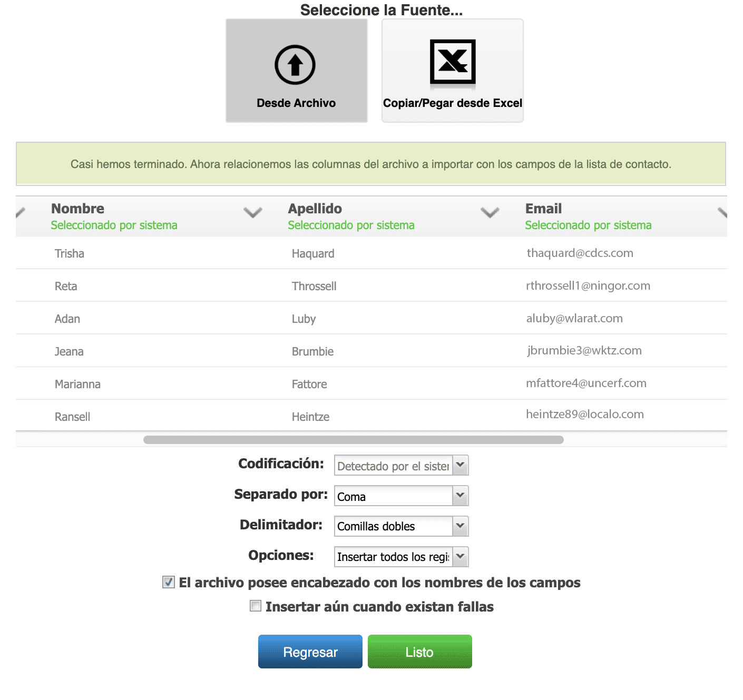Open the Email column mapping chevron
Viewport: 743px width, 700px height.
coord(722,213)
